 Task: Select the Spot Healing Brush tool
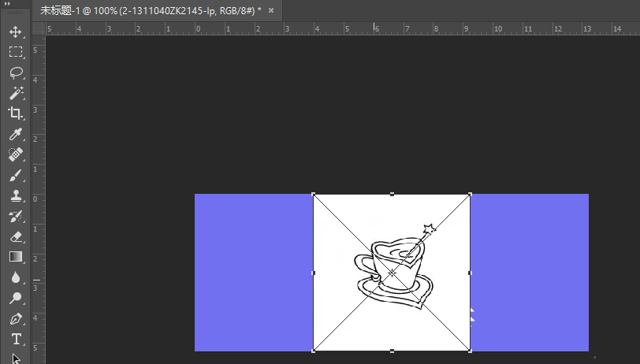pos(16,154)
